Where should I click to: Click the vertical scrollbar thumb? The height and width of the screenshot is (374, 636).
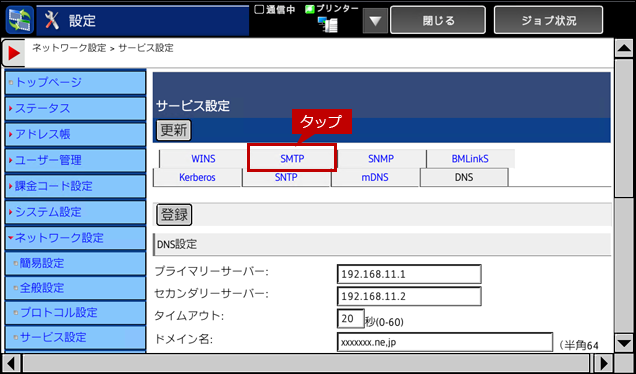[x=624, y=128]
